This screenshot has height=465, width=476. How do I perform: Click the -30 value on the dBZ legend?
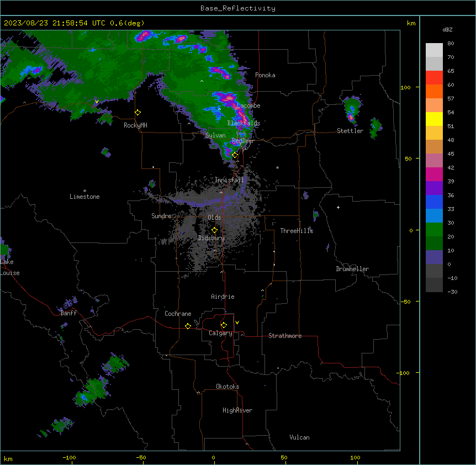tap(452, 292)
